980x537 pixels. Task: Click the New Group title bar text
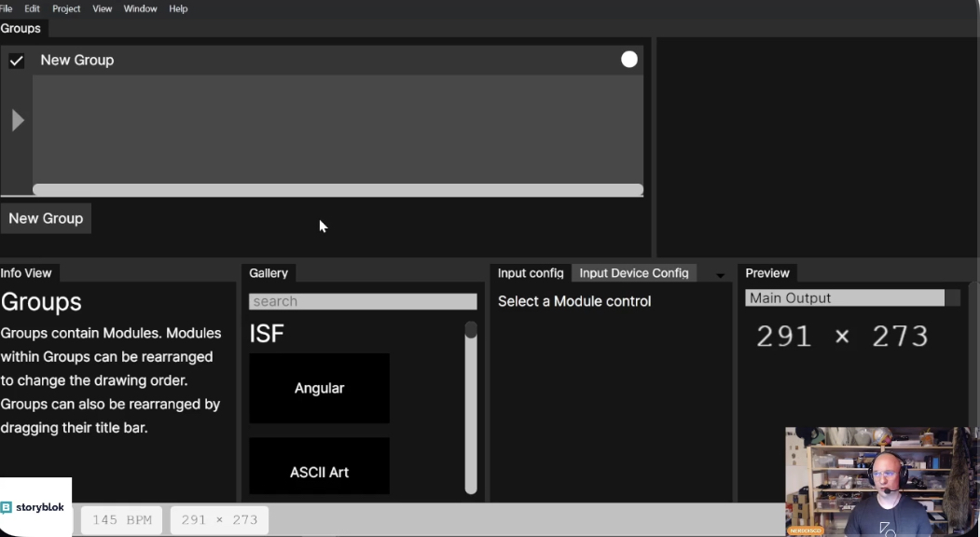pos(77,60)
